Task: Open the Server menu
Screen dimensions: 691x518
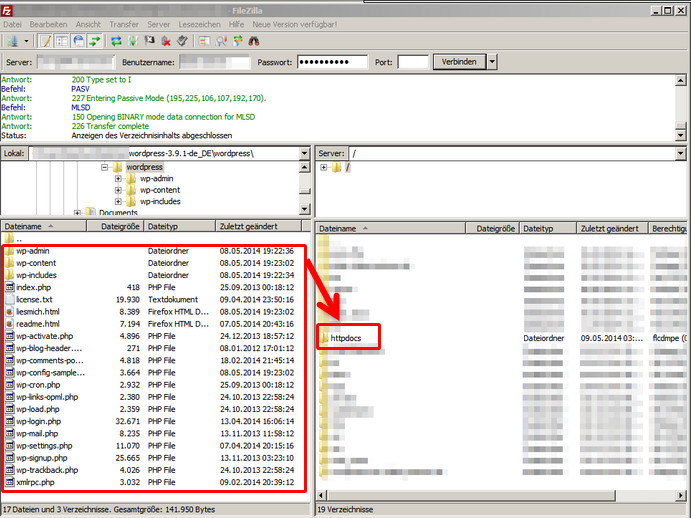Action: (x=159, y=24)
